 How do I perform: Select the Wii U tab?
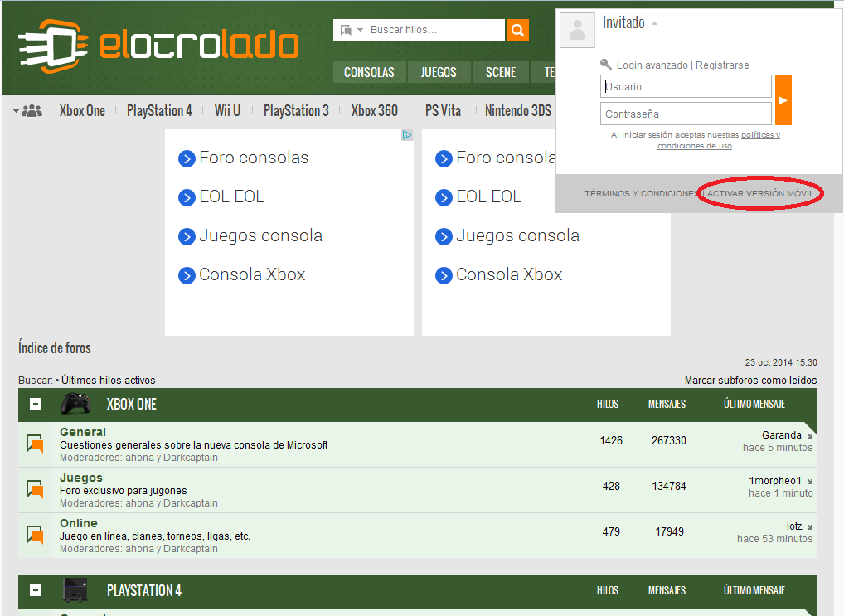[x=227, y=111]
